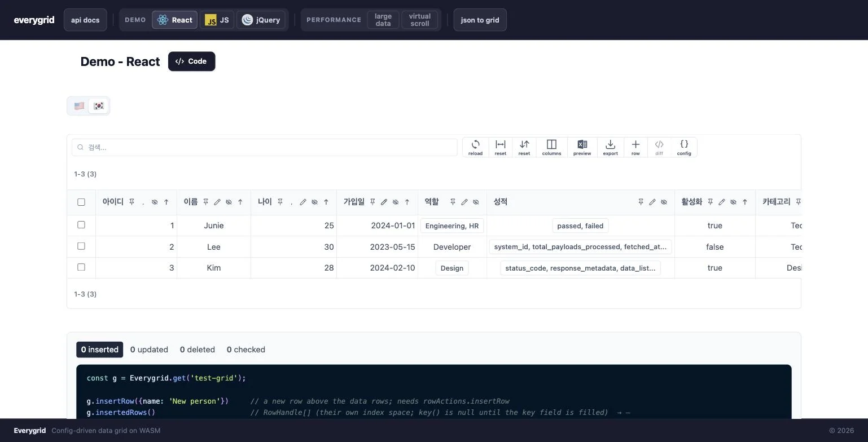Viewport: 868px width, 442px height.
Task: Show the '0 checked' tab
Action: pyautogui.click(x=246, y=350)
